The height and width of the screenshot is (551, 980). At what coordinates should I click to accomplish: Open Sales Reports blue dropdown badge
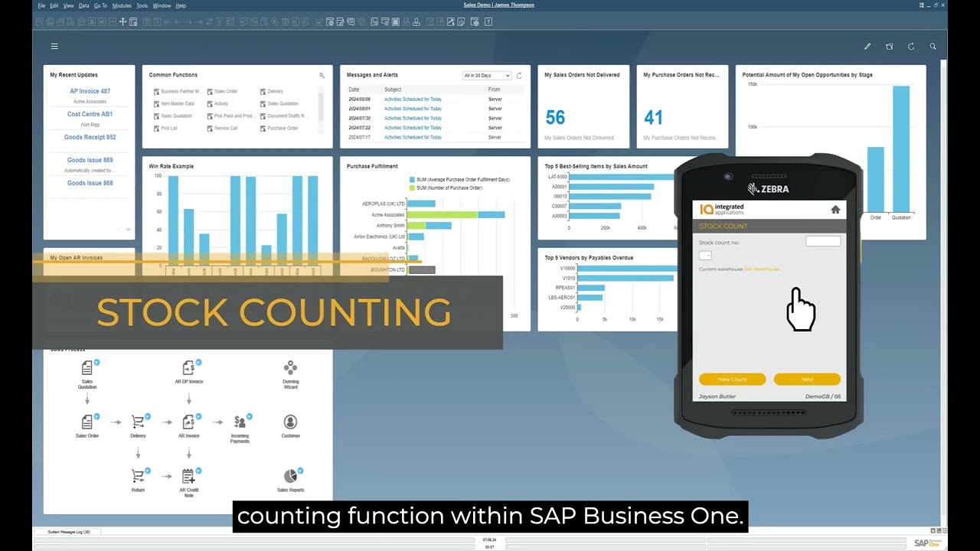[x=300, y=471]
